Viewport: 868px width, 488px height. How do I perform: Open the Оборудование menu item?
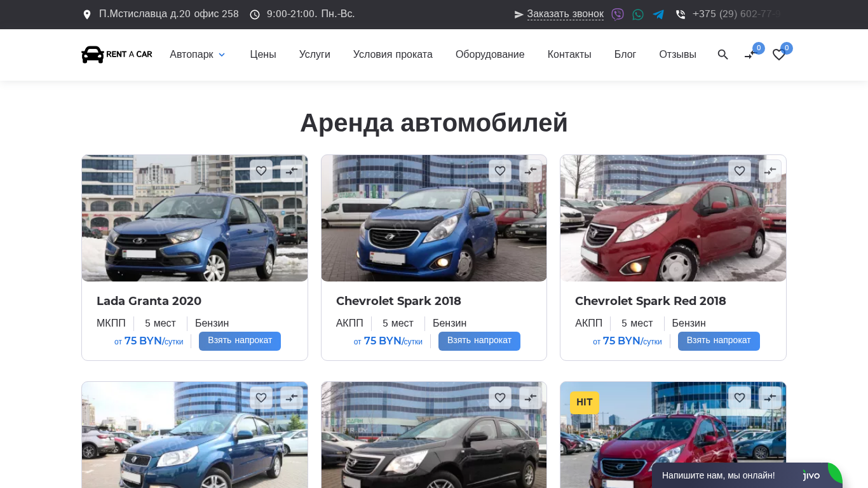point(490,55)
